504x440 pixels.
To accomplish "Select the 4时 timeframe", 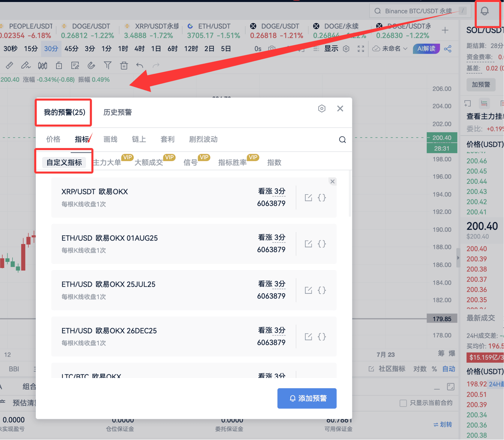I will [139, 48].
